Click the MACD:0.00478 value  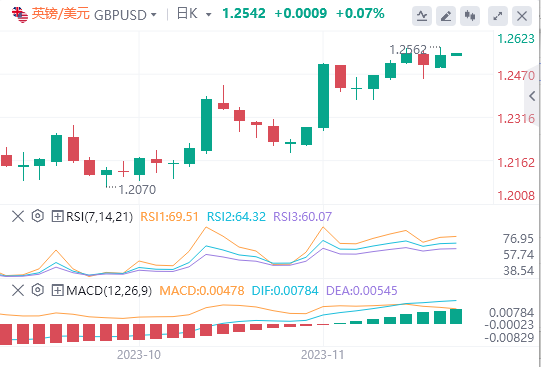point(202,291)
